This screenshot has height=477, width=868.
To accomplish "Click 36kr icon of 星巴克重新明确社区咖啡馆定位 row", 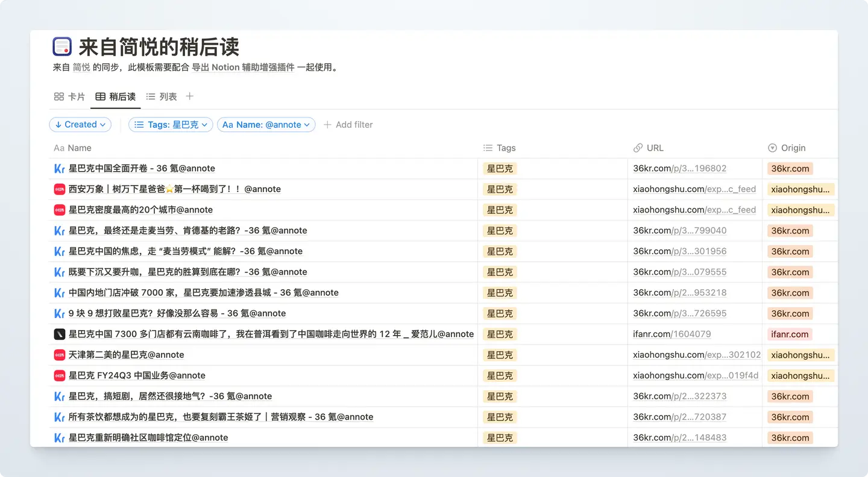I will (59, 438).
